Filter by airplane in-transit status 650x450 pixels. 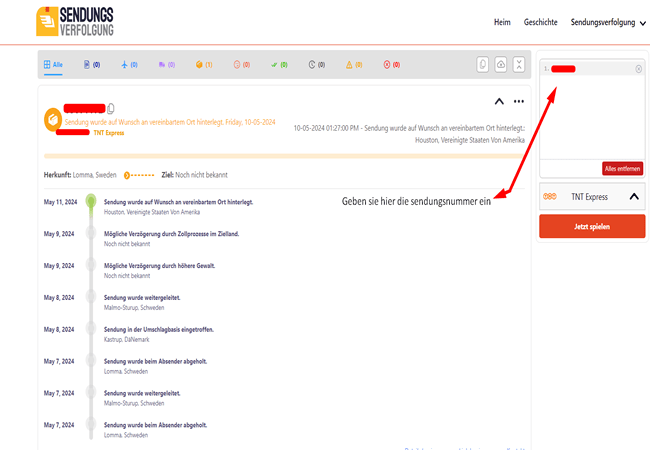(129, 65)
